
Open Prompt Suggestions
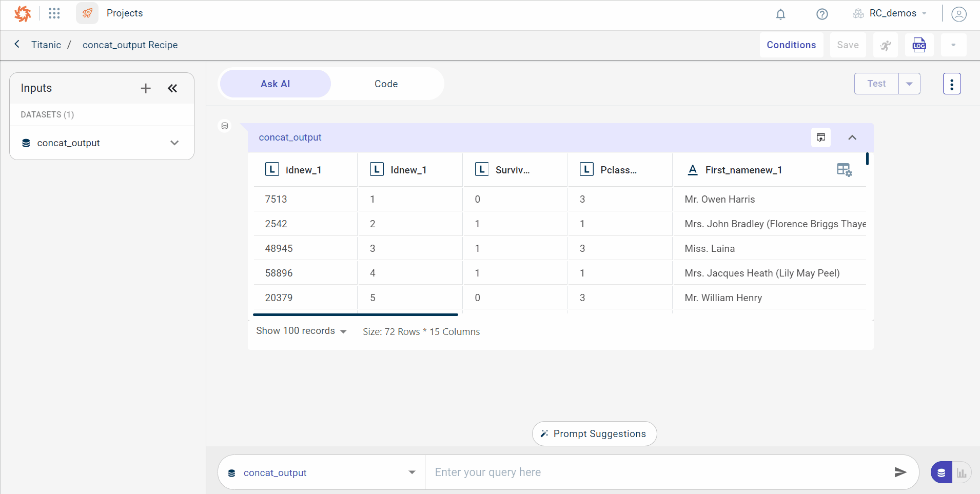(594, 434)
